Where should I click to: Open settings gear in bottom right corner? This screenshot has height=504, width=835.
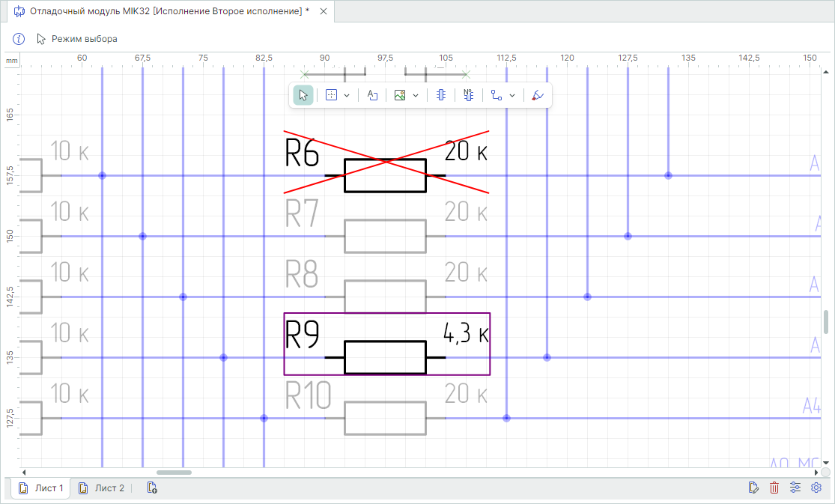click(x=816, y=488)
